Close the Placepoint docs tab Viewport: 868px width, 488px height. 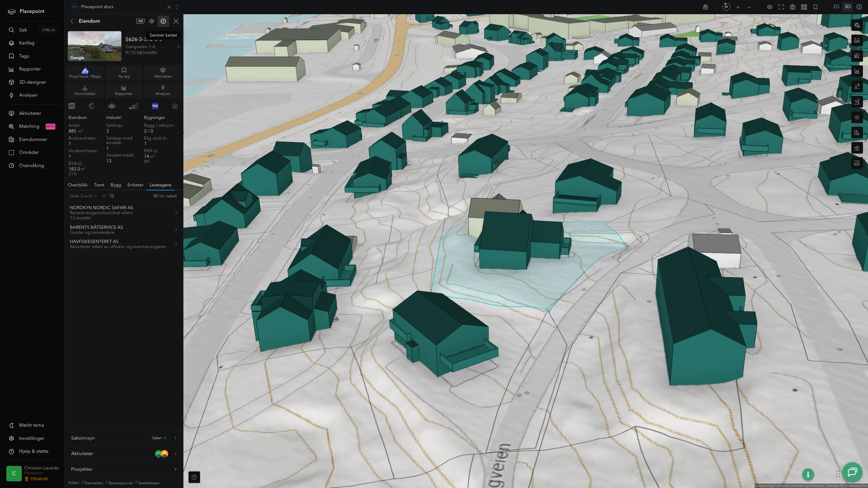[x=169, y=7]
